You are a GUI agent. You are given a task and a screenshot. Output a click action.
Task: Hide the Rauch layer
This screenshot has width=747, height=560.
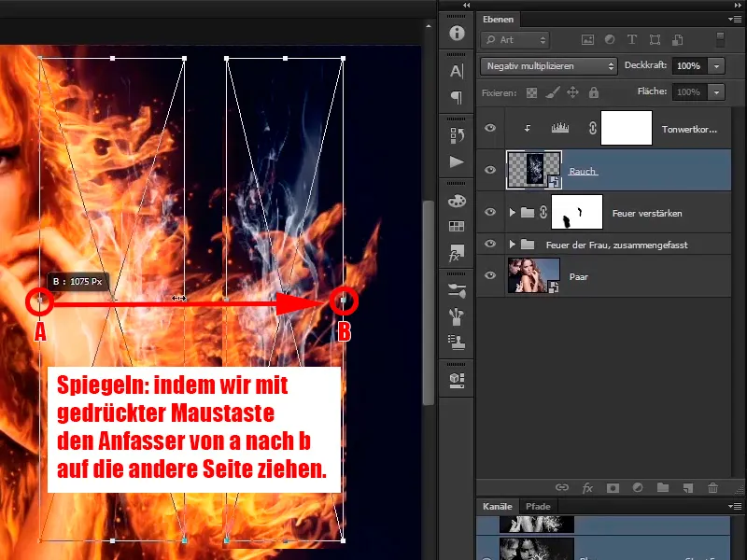(x=490, y=170)
